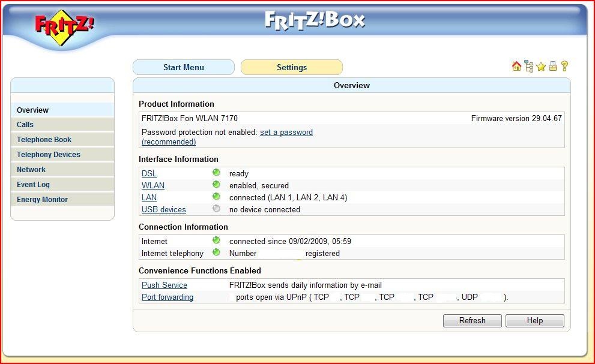Click the 'FRITZ!Box Fon WLAN 7170' product name
The width and height of the screenshot is (595, 364).
coord(189,118)
